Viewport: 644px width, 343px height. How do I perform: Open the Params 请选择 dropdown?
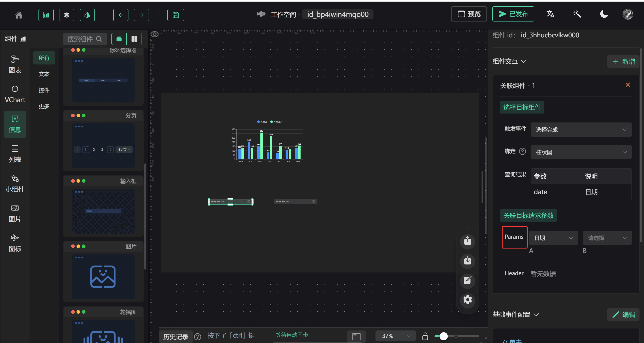[x=607, y=238]
